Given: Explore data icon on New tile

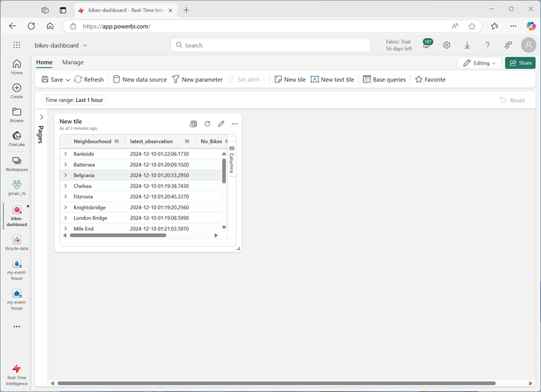Looking at the screenshot, I should pos(193,124).
